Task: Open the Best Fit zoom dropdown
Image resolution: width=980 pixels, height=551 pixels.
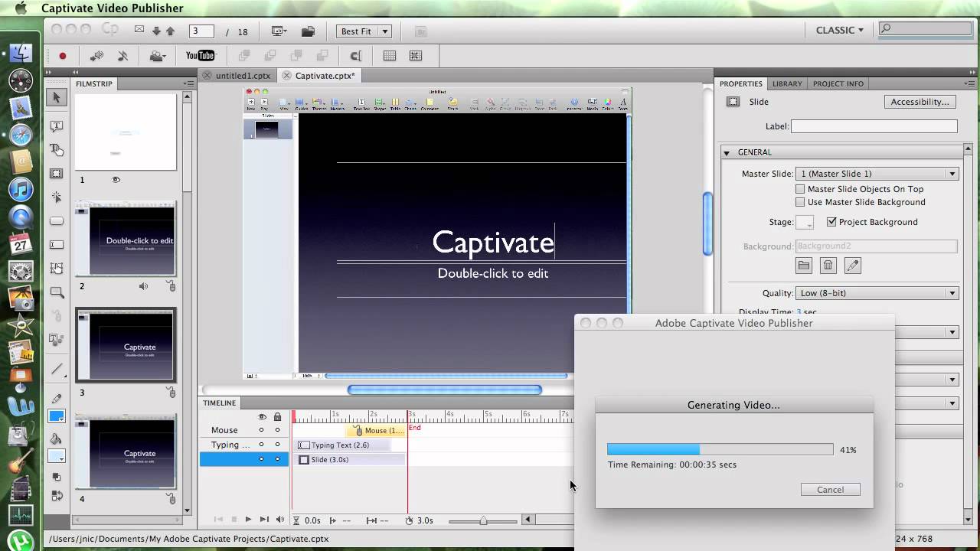Action: [x=364, y=31]
